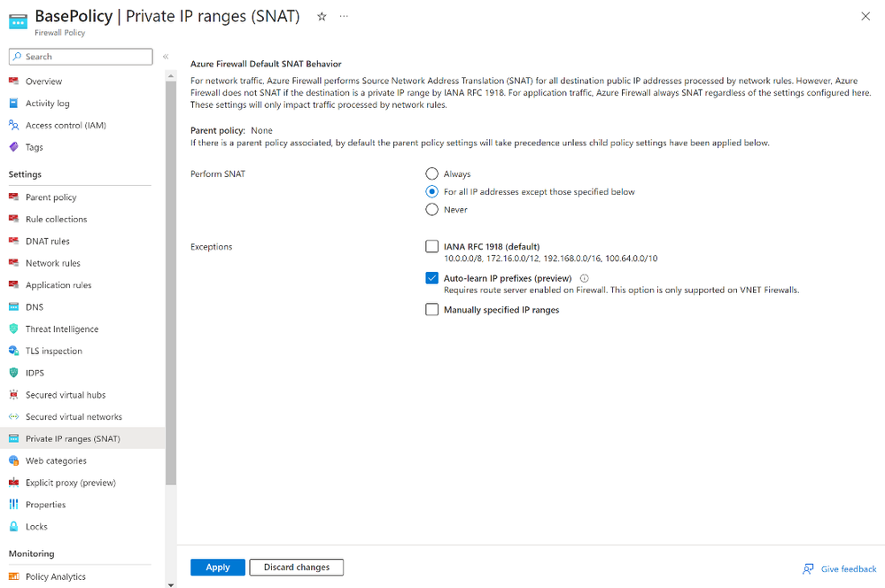The height and width of the screenshot is (588, 885).
Task: Click the Network rules icon
Action: click(x=13, y=263)
